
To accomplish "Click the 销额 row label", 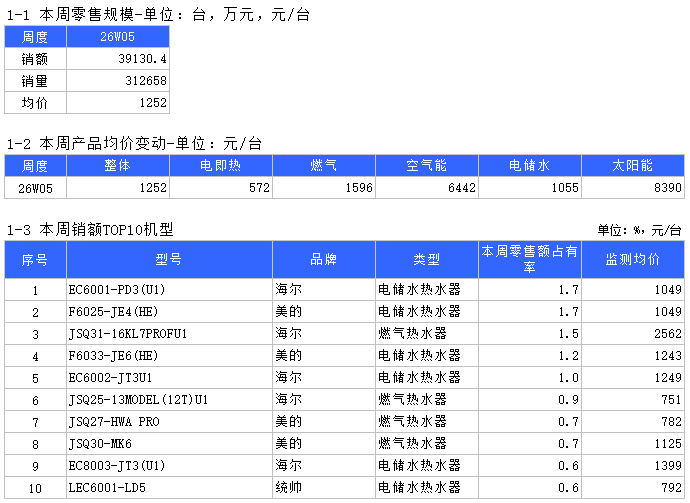I will click(x=35, y=59).
